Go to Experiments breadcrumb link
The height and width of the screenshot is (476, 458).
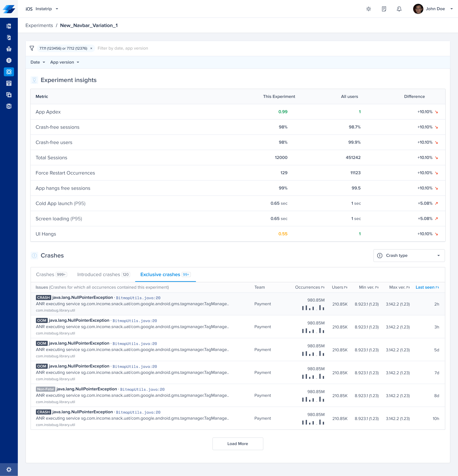coord(39,25)
